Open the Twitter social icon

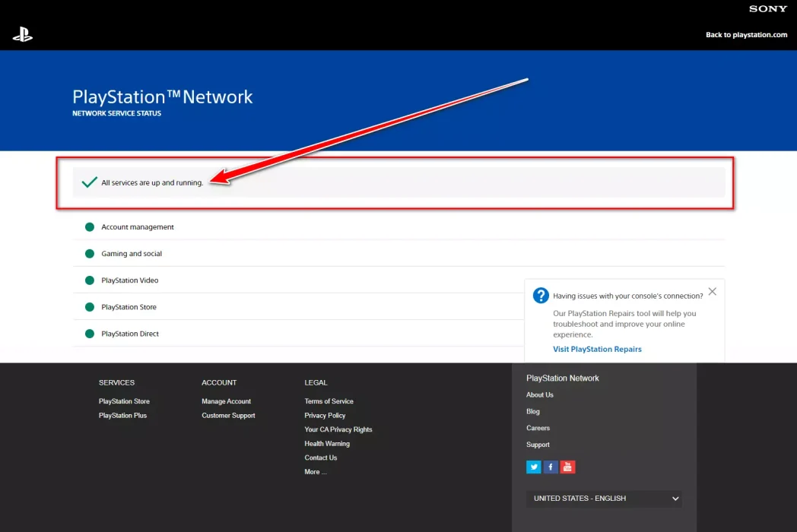click(534, 467)
